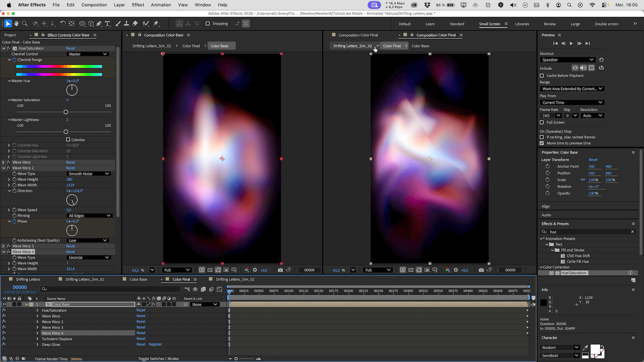Viewport: 644px width, 362px height.
Task: Select the Type tool
Action: 107,23
